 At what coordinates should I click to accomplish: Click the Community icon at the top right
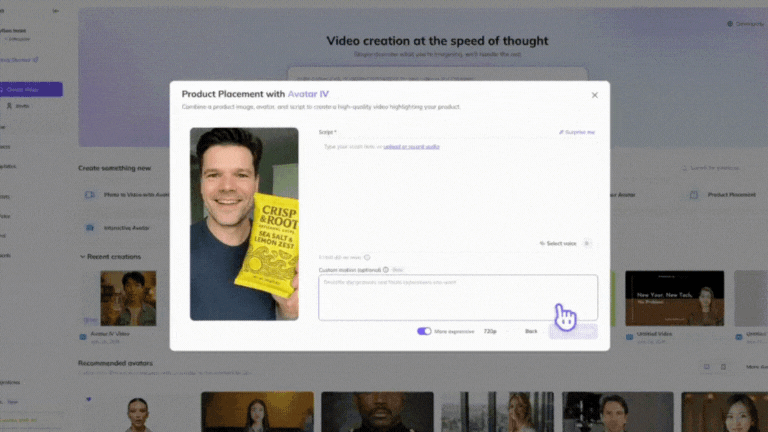(x=730, y=24)
